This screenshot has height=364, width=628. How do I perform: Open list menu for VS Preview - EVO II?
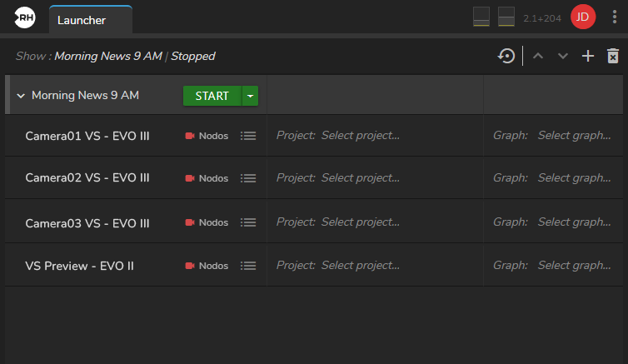pos(247,266)
